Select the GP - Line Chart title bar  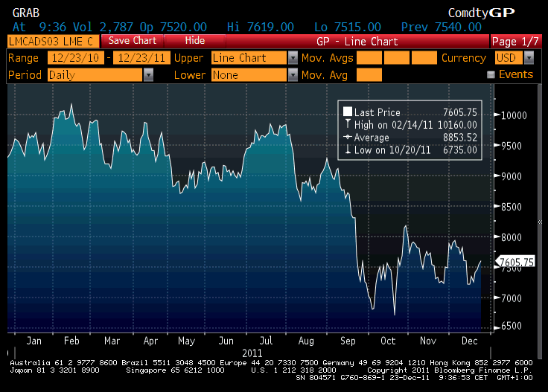pos(357,42)
